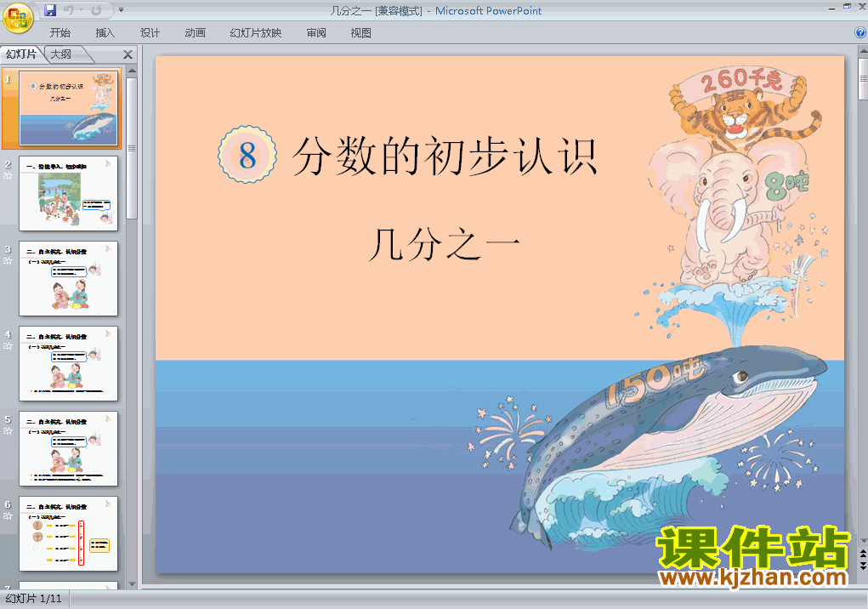This screenshot has width=868, height=609.
Task: Click main slide area scroll up arrow
Action: click(x=863, y=52)
